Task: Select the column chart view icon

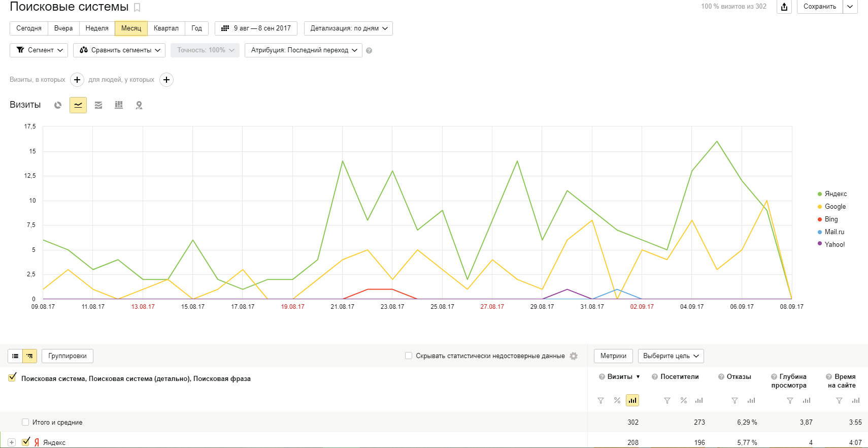Action: 119,105
